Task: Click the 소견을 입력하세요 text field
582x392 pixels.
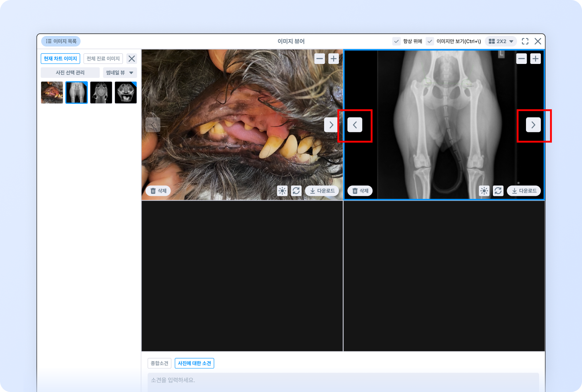Action: tap(343, 382)
